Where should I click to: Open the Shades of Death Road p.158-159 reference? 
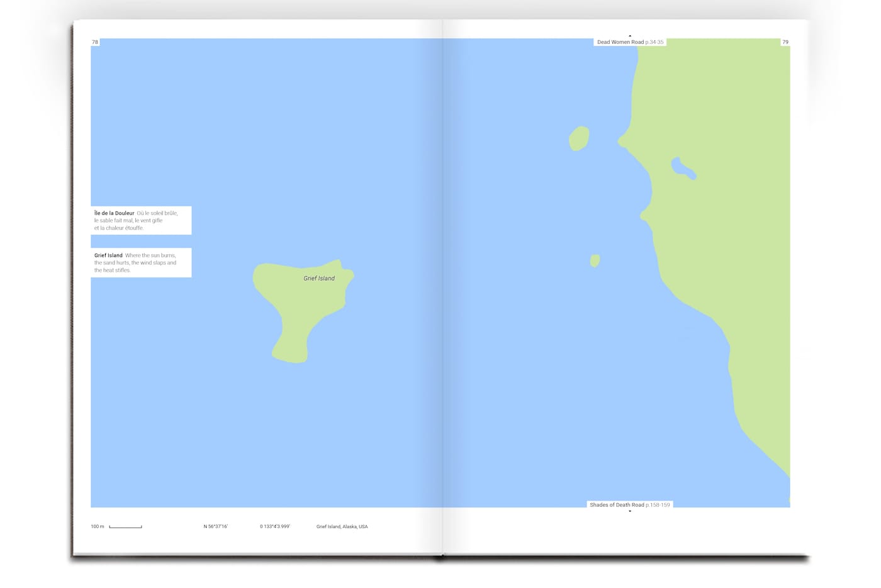(629, 504)
